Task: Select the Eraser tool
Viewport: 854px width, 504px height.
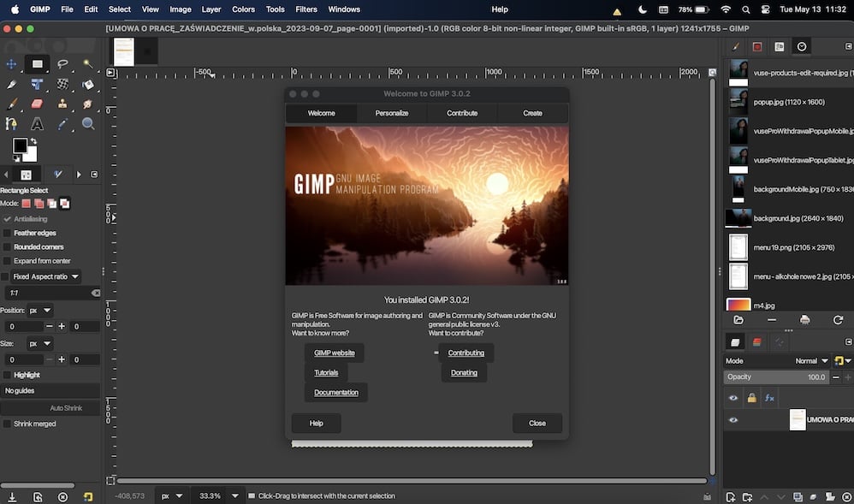Action: (37, 104)
